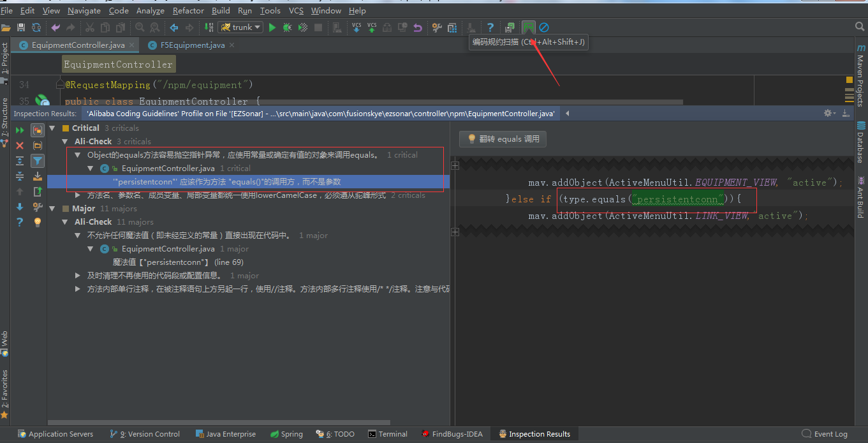Open the FindBugs-IDEA tool window
Screen dimensions: 868x443
451,434
